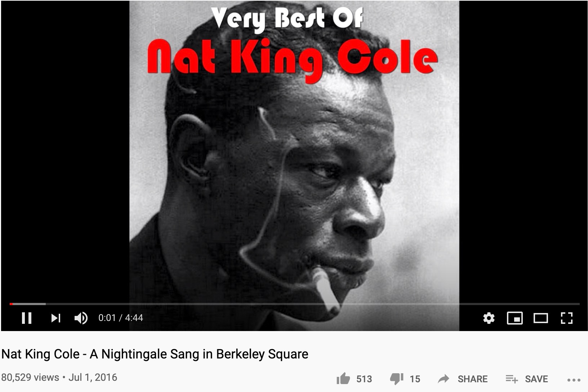Mute the video volume

(81, 318)
